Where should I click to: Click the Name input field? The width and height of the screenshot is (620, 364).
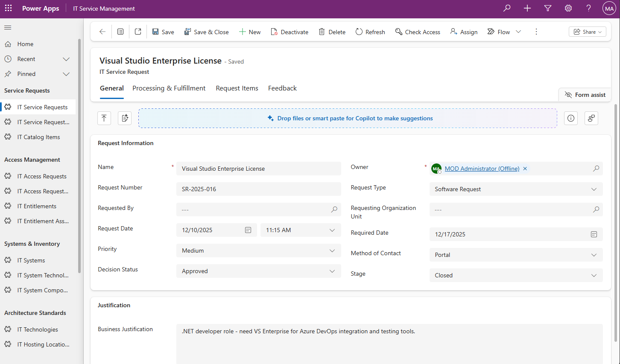[x=259, y=169]
